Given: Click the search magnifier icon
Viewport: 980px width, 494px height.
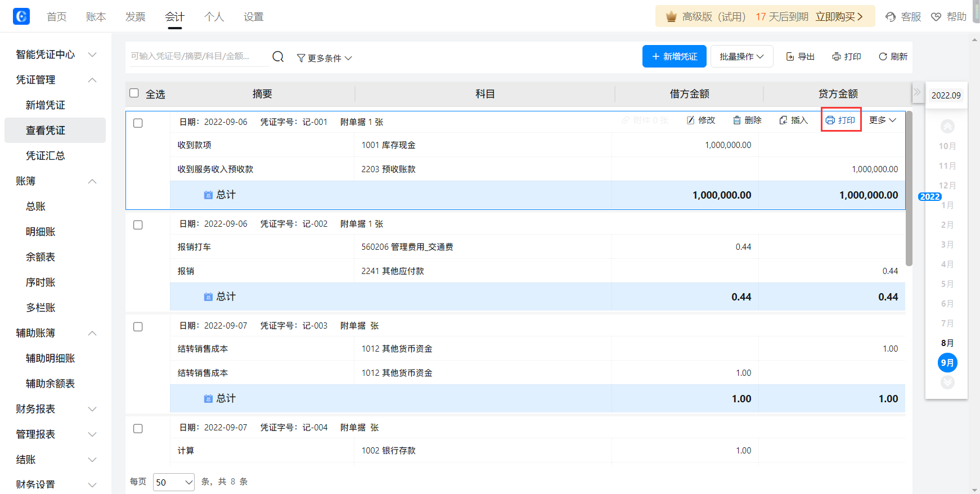Looking at the screenshot, I should [278, 56].
